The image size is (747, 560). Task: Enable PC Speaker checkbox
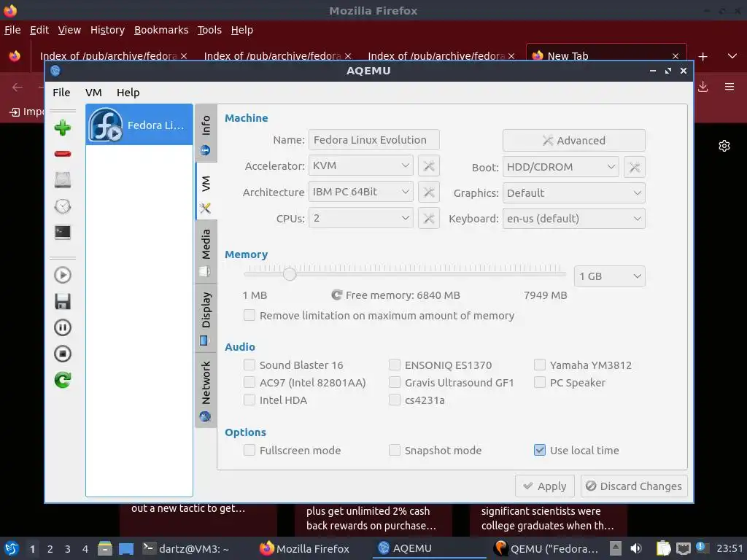(540, 382)
